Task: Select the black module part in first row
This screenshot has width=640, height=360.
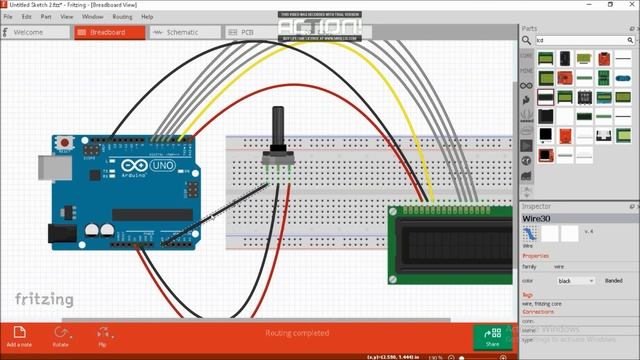Action: point(565,59)
